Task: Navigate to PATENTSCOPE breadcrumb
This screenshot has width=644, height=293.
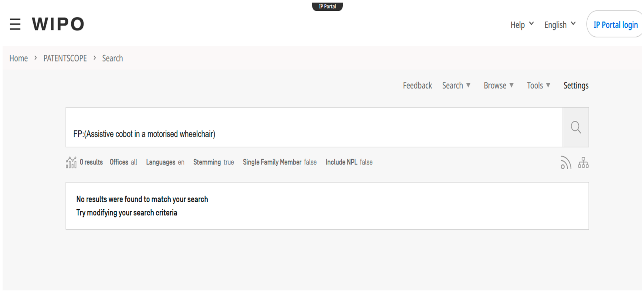Action: [65, 58]
